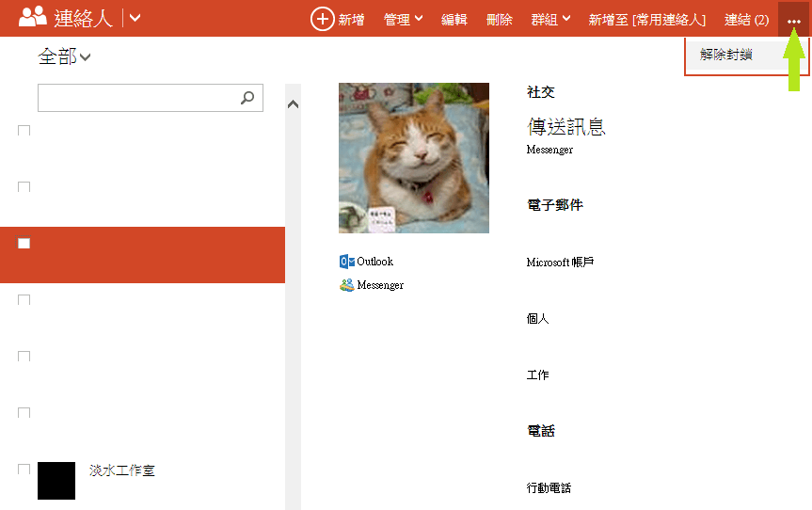Tick the checkbox of the second contact row
This screenshot has width=812, height=510.
tap(24, 186)
